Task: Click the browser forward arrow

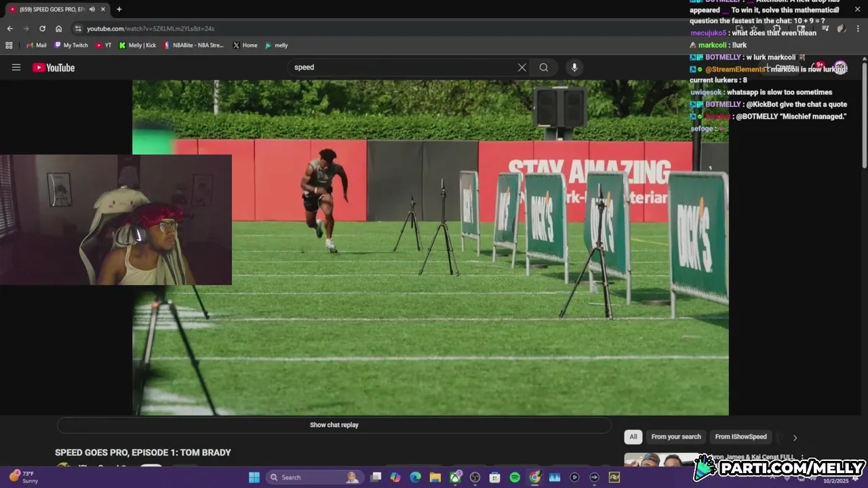Action: [26, 28]
